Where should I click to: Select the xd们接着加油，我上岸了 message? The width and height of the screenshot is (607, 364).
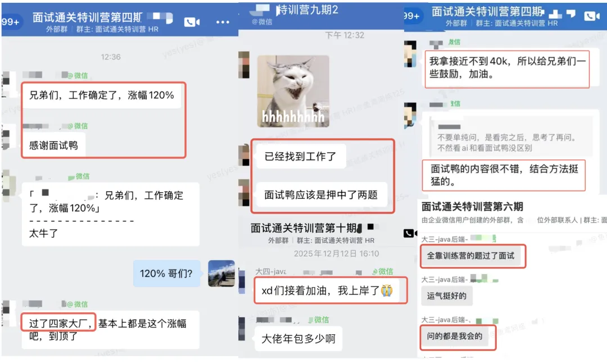[327, 290]
